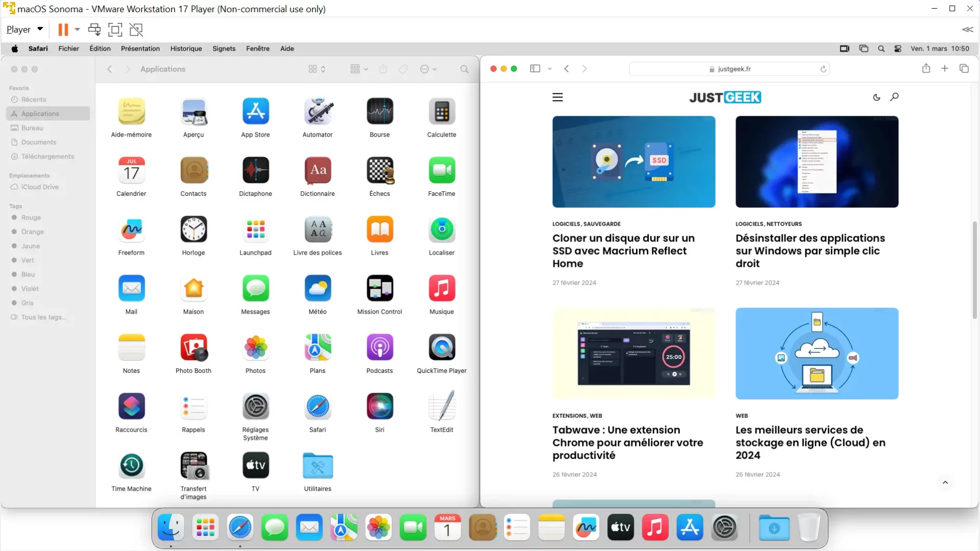Open the Utilitaires folder
This screenshot has height=551, width=980.
(317, 465)
